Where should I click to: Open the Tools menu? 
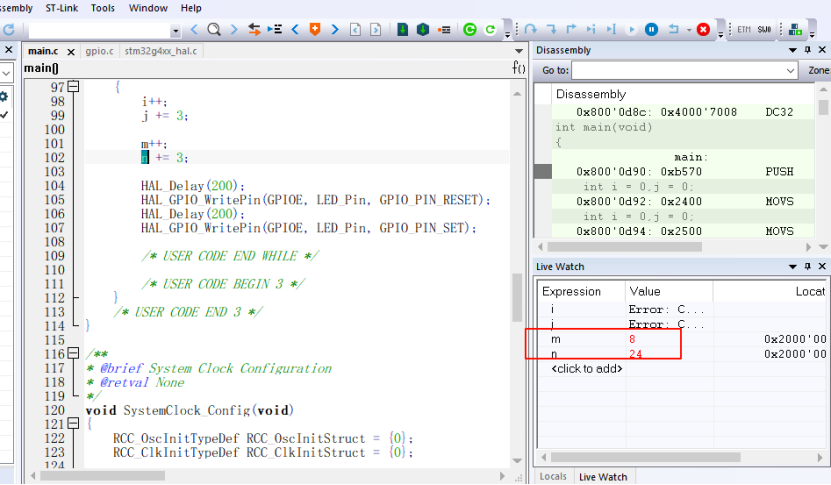(103, 8)
